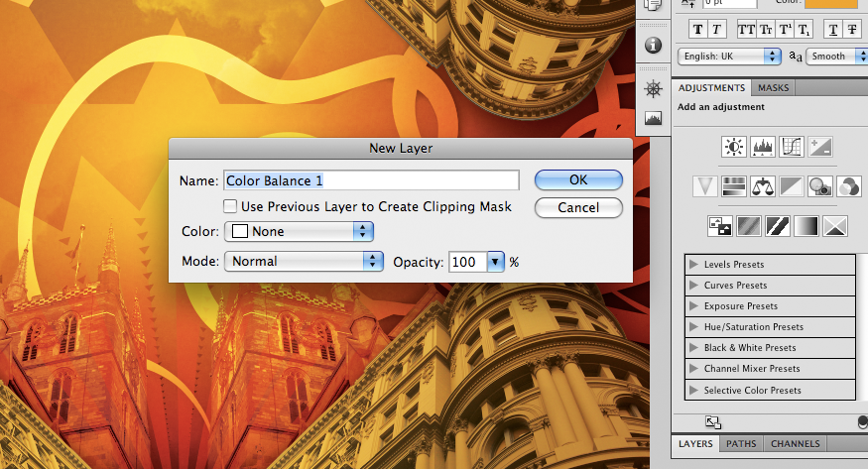Switch to the Paths tab

(x=741, y=443)
